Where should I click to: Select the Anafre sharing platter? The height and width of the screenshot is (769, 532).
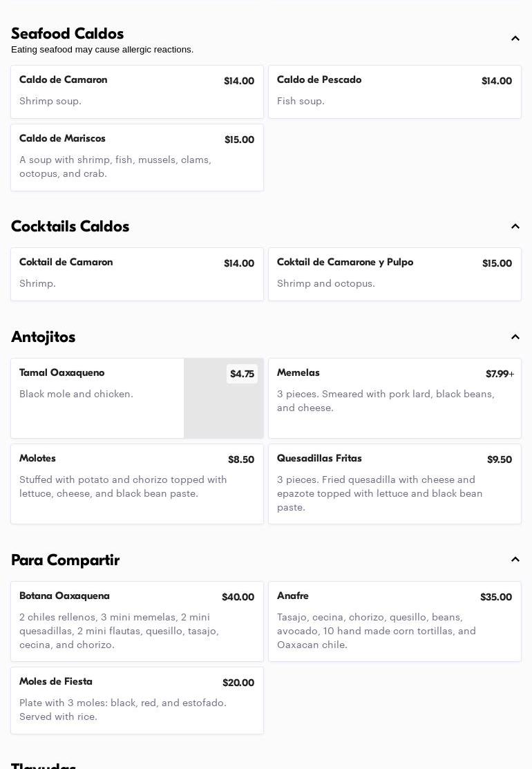(x=395, y=621)
